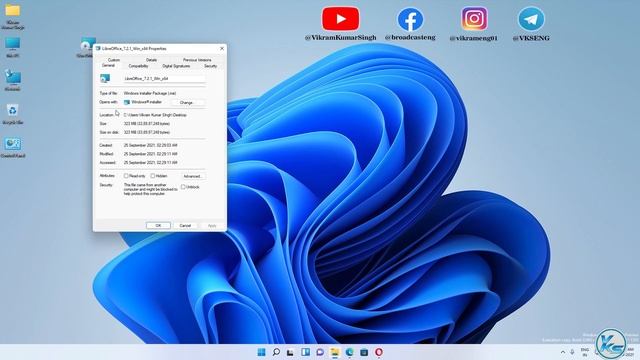
Task: Click Cancel in Properties dialog
Action: pos(185,225)
